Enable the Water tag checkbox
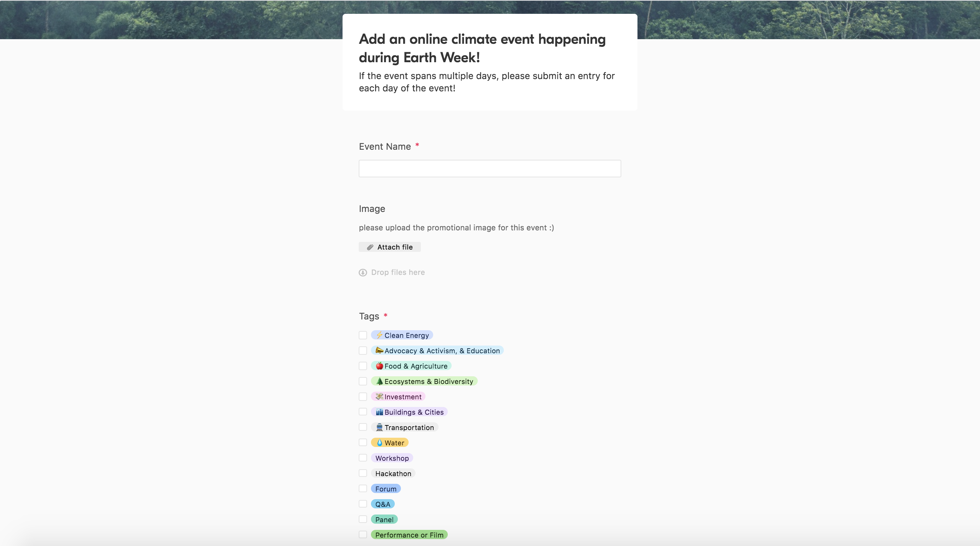 pos(363,442)
